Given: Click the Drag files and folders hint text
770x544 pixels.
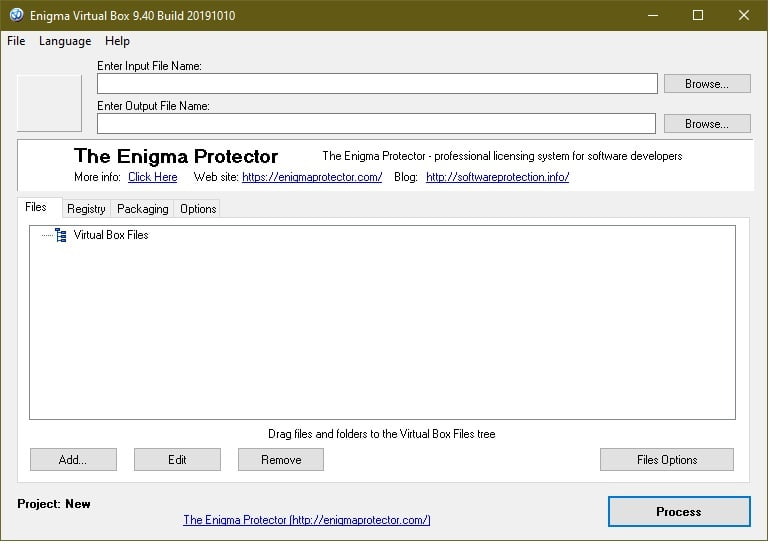Looking at the screenshot, I should tap(382, 434).
